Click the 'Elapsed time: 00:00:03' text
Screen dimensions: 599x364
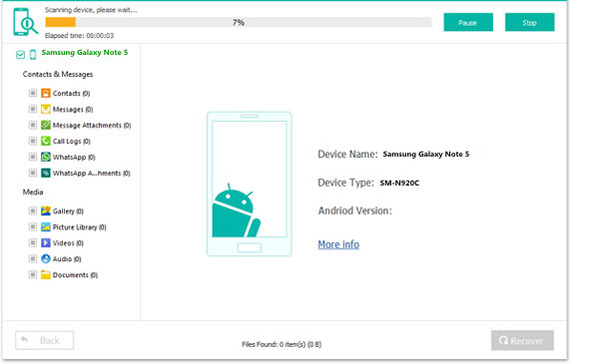80,36
